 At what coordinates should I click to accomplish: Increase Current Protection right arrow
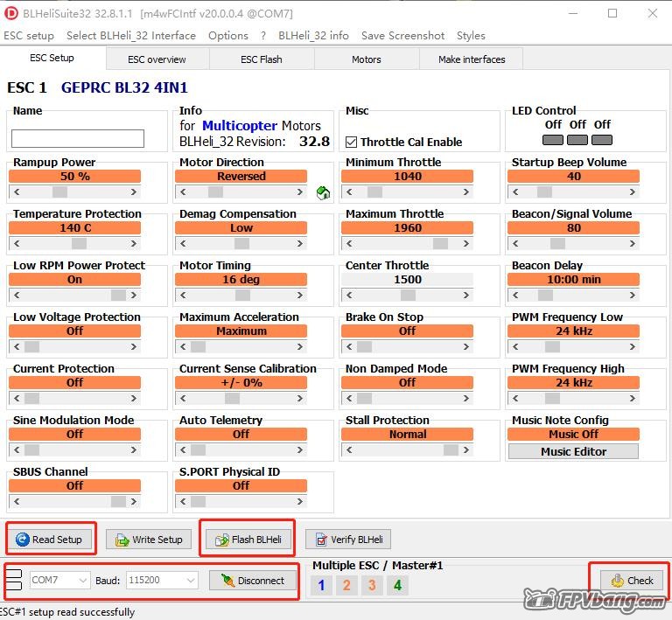point(134,398)
